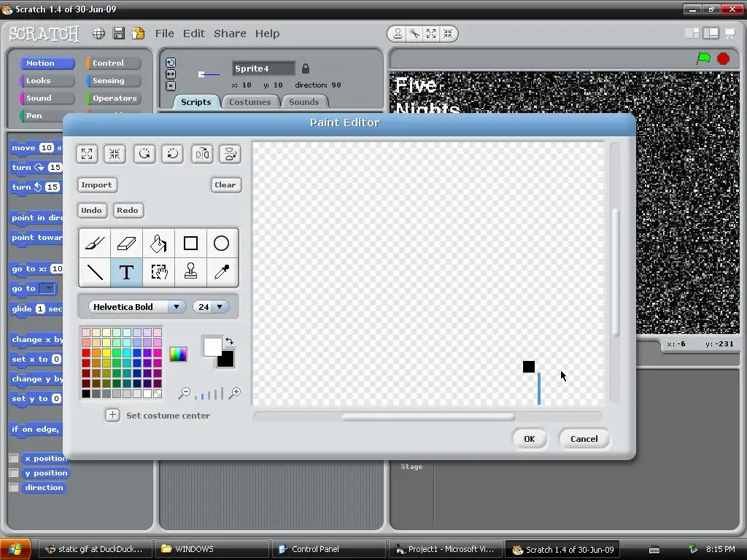Flip the image vertically
Image resolution: width=747 pixels, height=560 pixels.
pos(230,154)
